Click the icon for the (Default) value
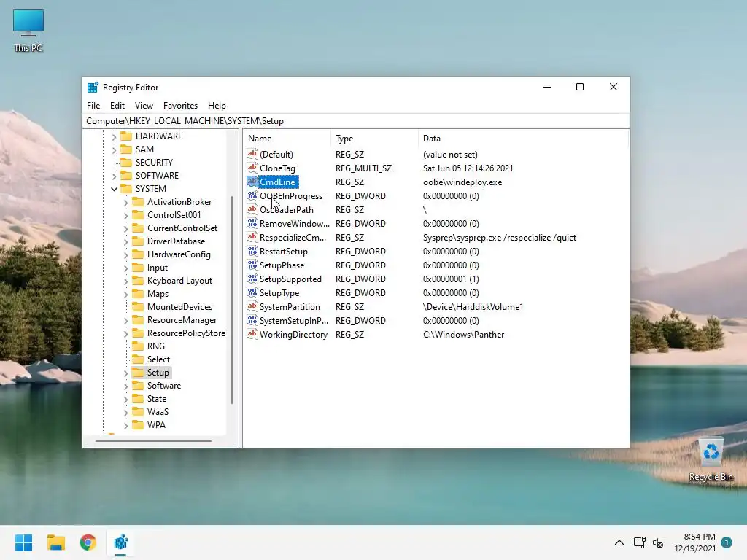Viewport: 747px width, 560px height. (x=252, y=154)
